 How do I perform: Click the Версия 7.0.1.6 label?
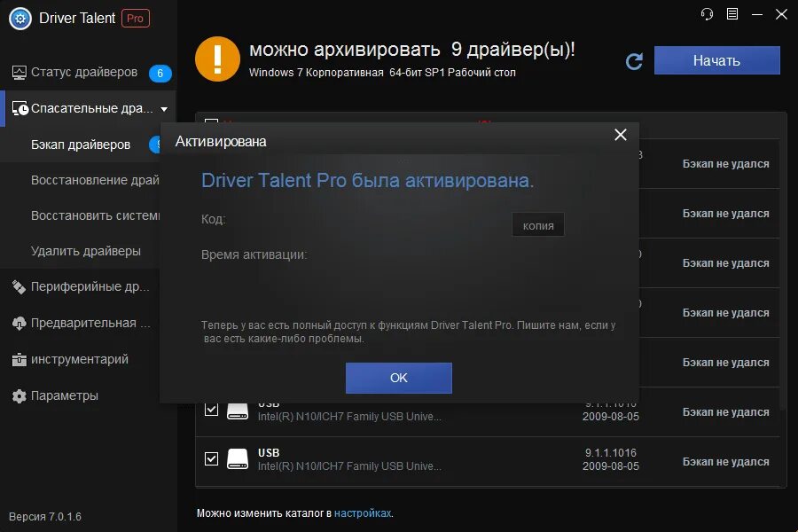tap(45, 517)
